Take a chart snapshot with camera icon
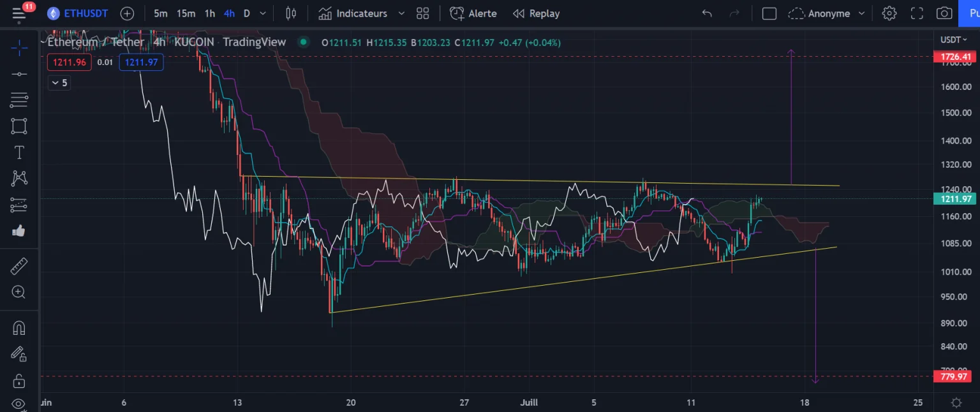The image size is (980, 412). coord(944,13)
